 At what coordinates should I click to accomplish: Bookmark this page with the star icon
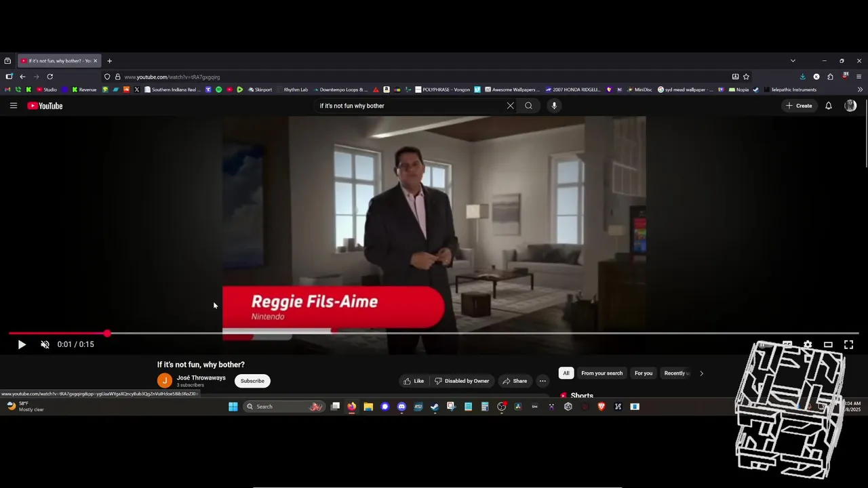(x=746, y=77)
